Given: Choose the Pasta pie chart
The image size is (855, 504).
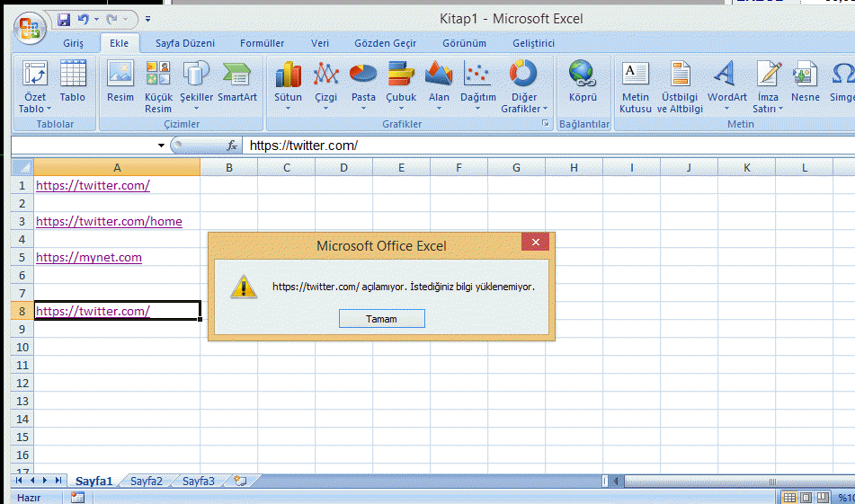Looking at the screenshot, I should [364, 86].
